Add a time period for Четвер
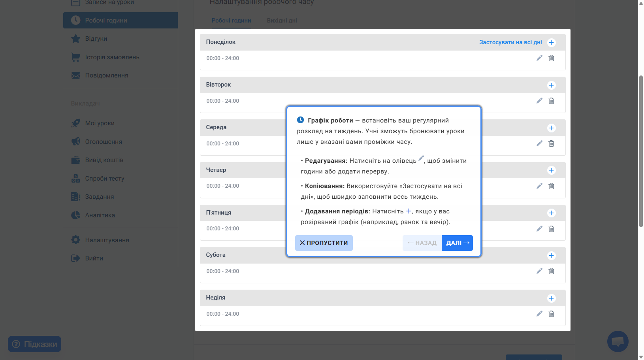The height and width of the screenshot is (360, 644). [551, 170]
